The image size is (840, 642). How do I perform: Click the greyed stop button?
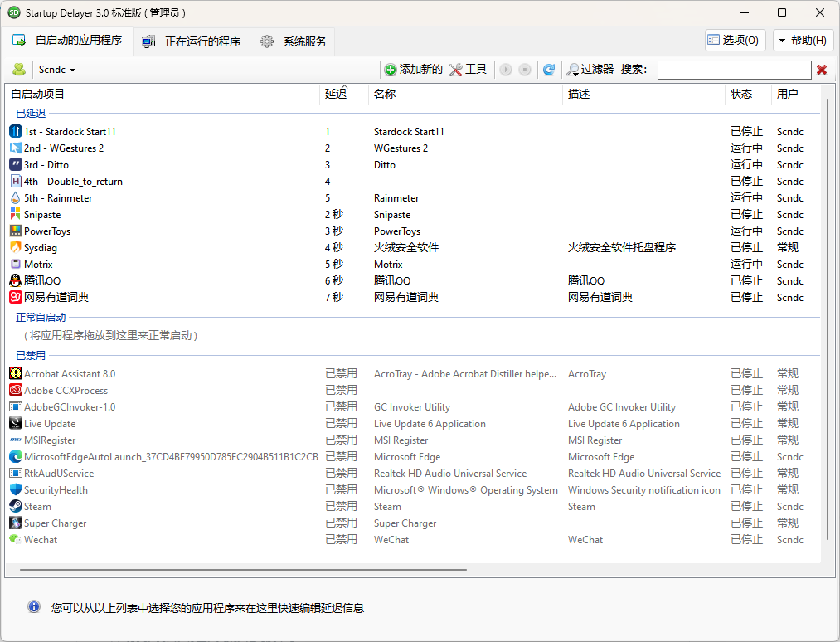tap(525, 70)
